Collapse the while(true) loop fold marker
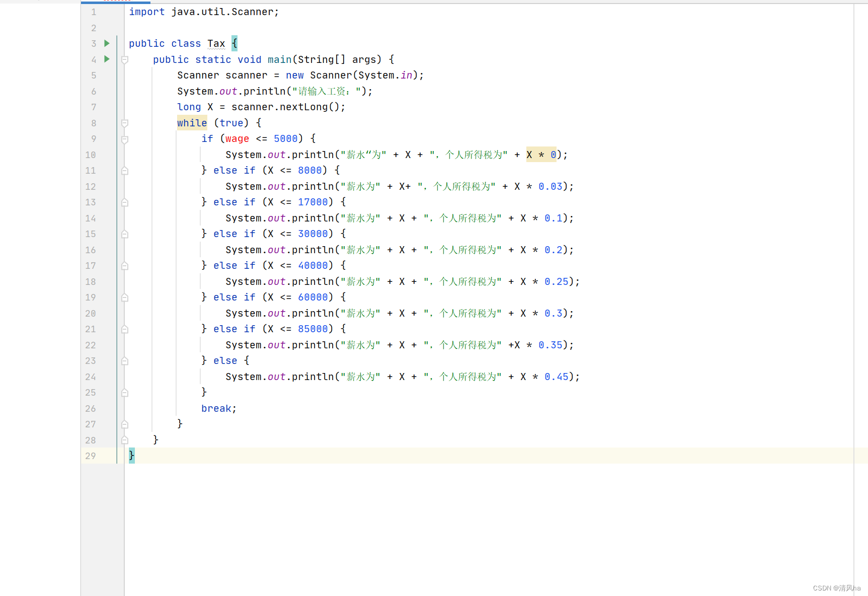868x596 pixels. (124, 123)
